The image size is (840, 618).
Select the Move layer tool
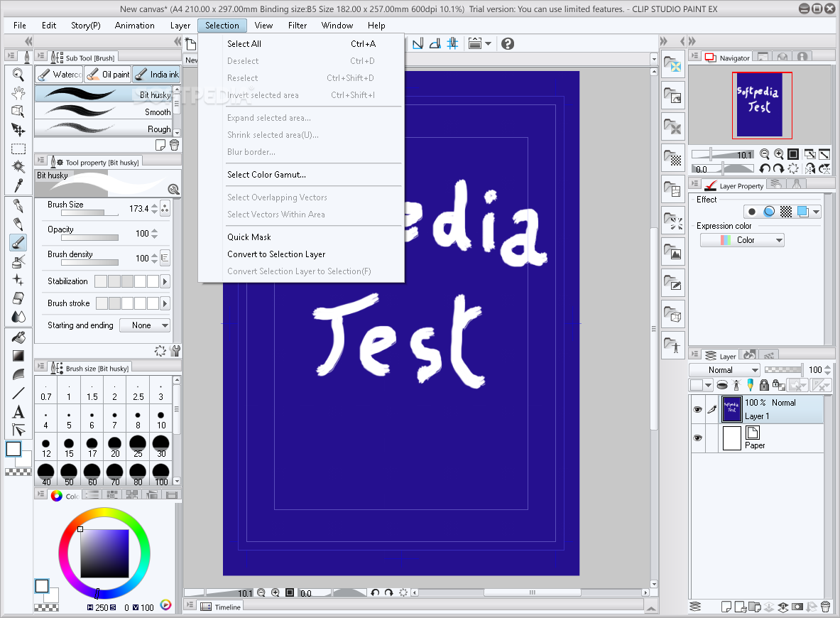18,130
